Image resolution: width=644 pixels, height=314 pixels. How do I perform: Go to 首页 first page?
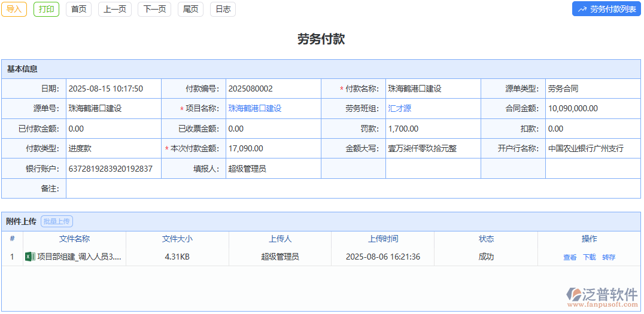[78, 9]
